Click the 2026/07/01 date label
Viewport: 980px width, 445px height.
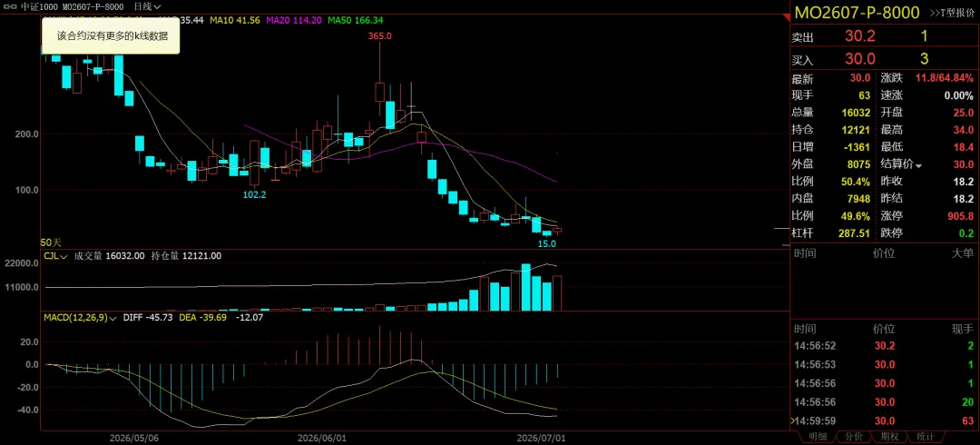541,438
